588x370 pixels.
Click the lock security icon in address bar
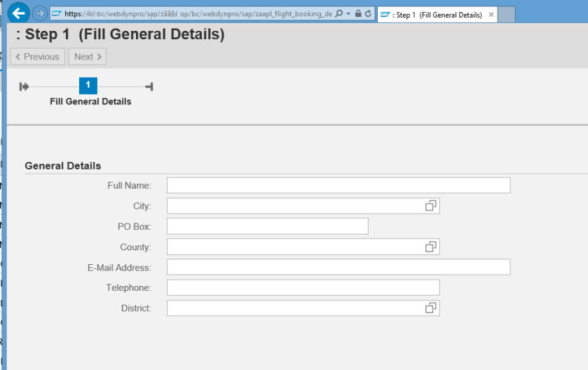coord(358,13)
